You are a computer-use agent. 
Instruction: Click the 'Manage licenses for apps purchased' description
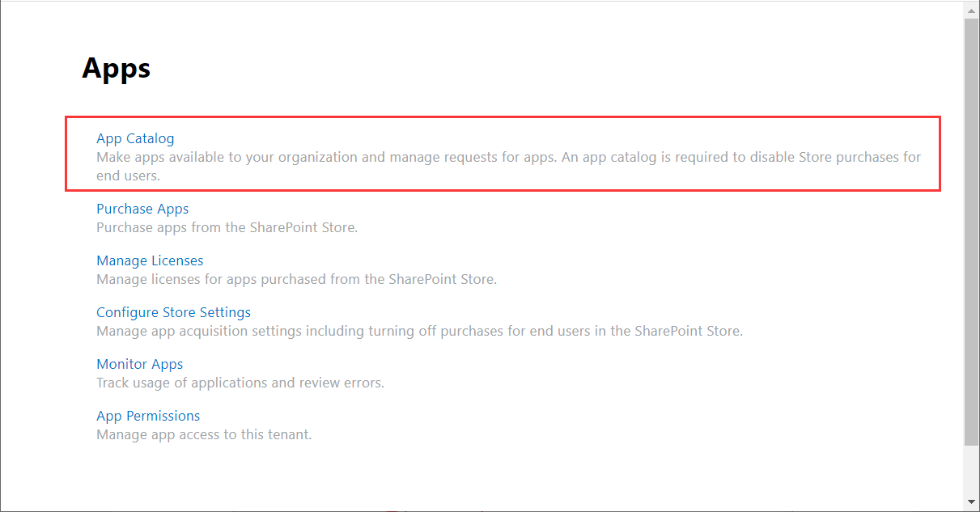(296, 279)
